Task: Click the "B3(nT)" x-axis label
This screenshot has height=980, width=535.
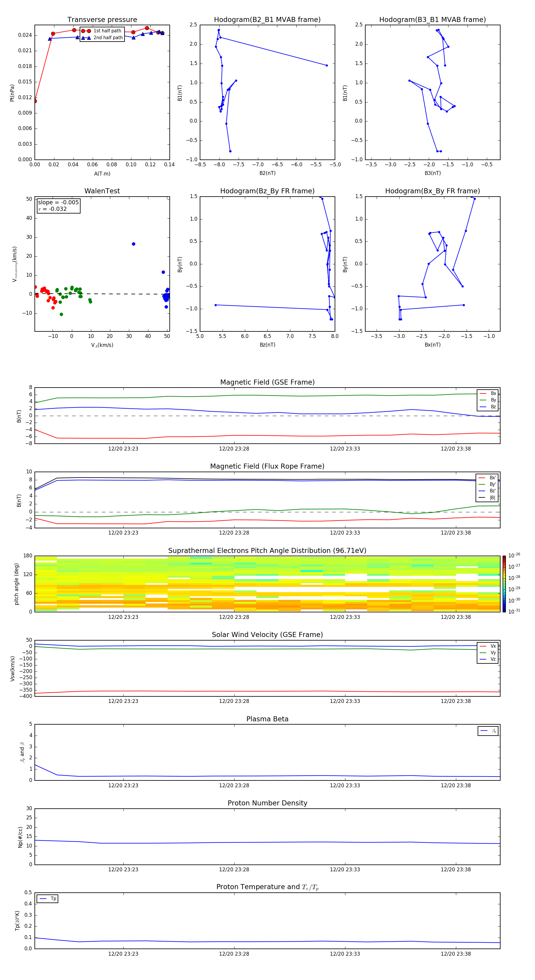Action: (432, 173)
